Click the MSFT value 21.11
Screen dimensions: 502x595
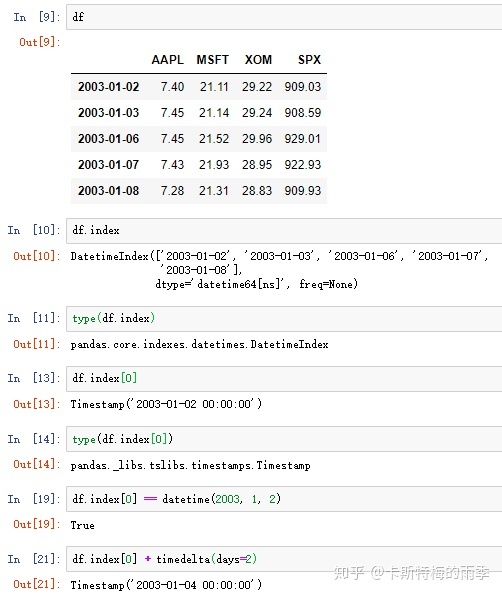pos(214,87)
